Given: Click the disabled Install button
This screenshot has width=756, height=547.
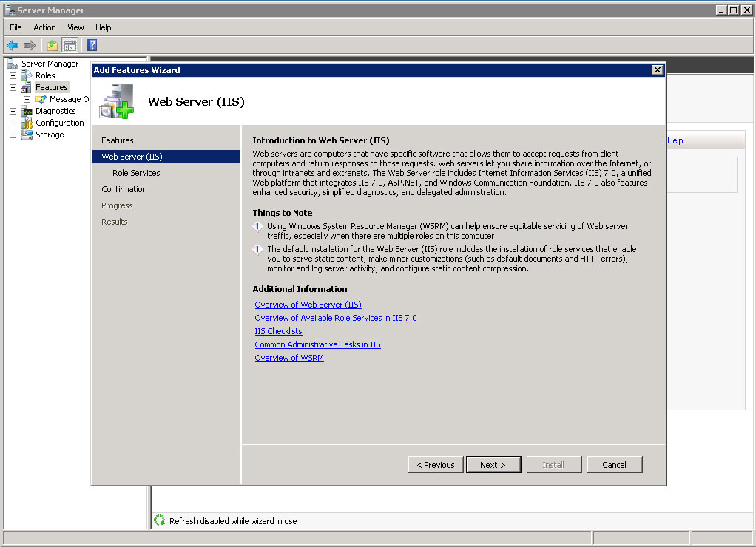Looking at the screenshot, I should tap(554, 465).
